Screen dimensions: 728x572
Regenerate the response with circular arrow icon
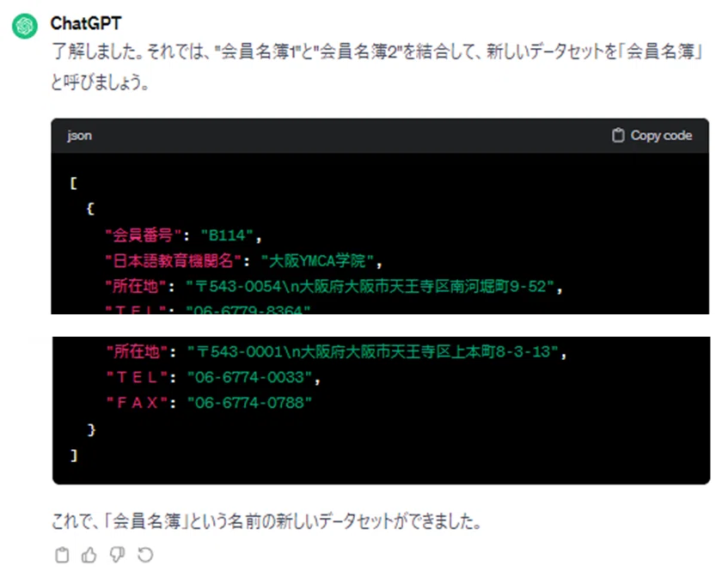(x=145, y=555)
